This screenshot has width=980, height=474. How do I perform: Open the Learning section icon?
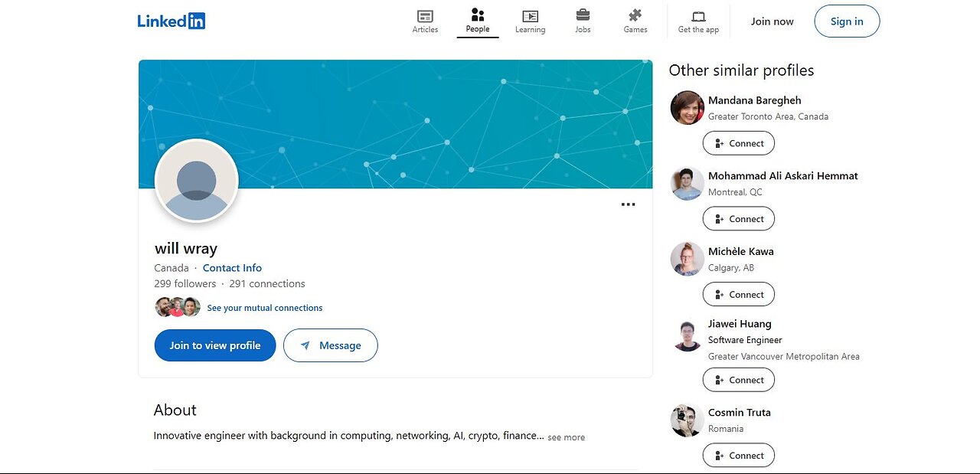[x=530, y=16]
